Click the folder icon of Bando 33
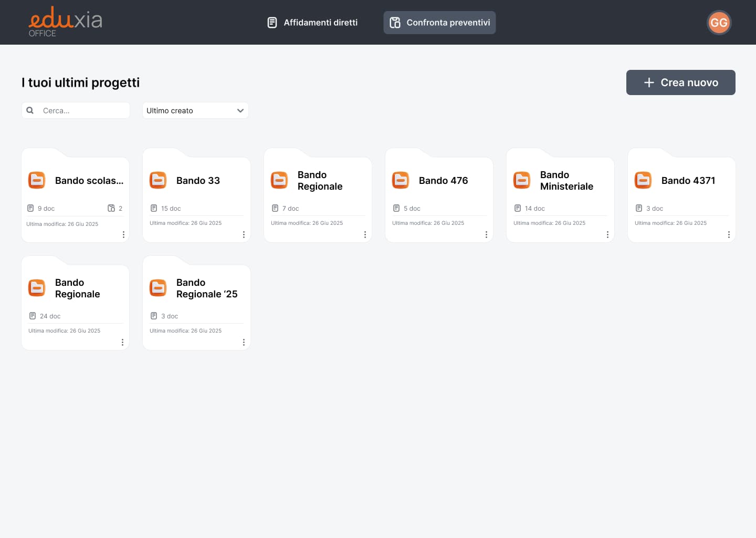756x538 pixels. coord(158,180)
